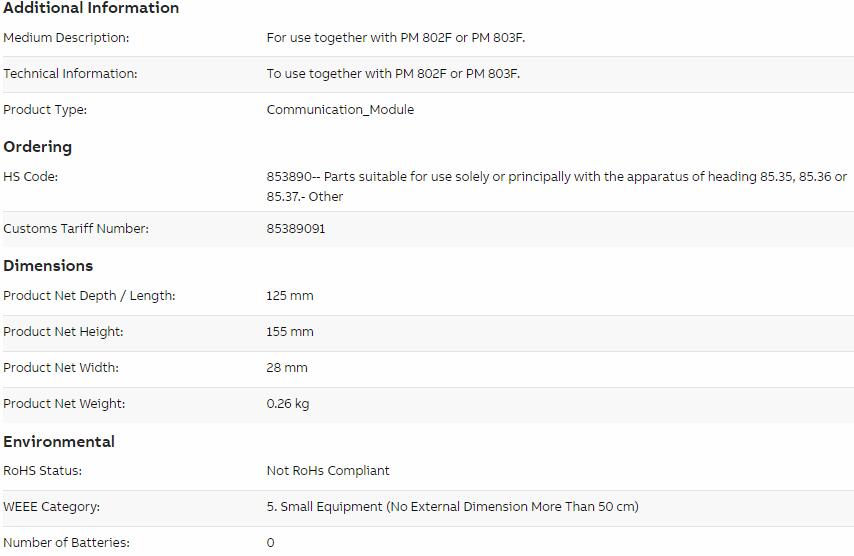Viewport: 854px width, 556px height.
Task: Click customs tariff number 85389091
Action: click(296, 229)
